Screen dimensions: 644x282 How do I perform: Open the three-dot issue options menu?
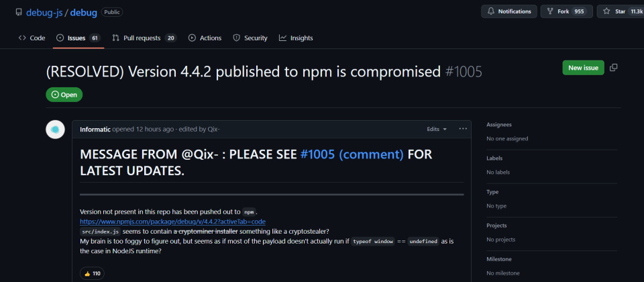[463, 129]
